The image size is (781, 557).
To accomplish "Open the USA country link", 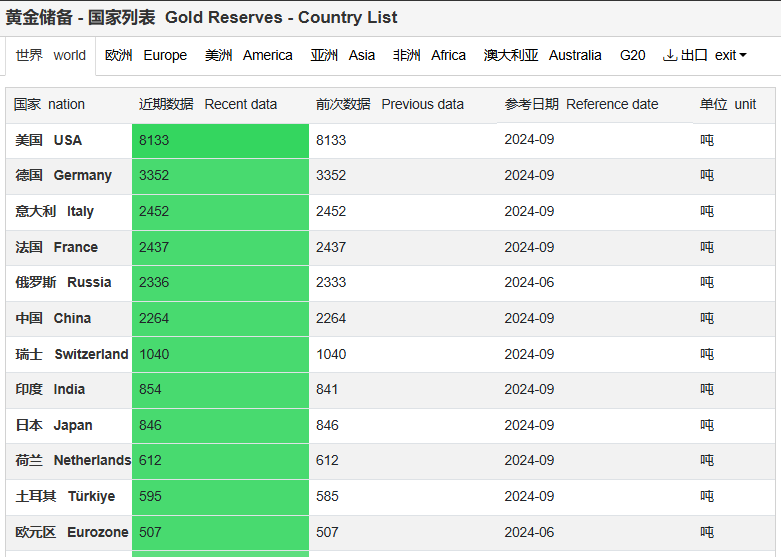I will coord(48,140).
